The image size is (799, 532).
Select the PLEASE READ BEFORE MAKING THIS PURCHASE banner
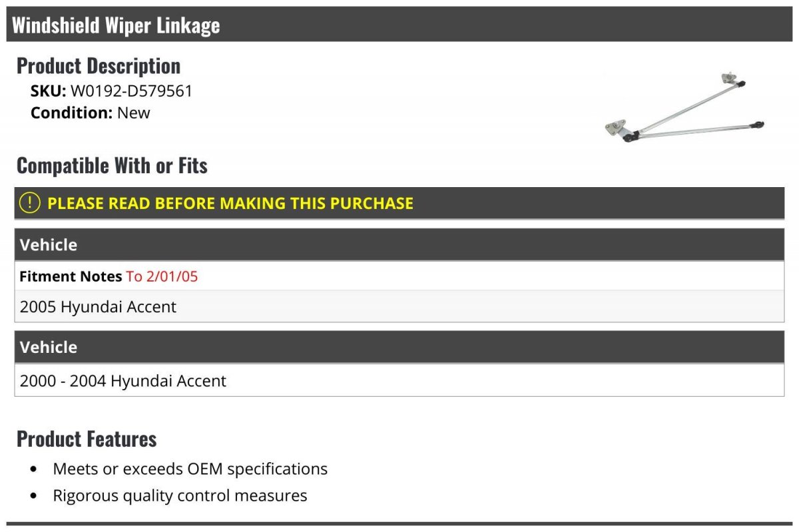pyautogui.click(x=400, y=203)
